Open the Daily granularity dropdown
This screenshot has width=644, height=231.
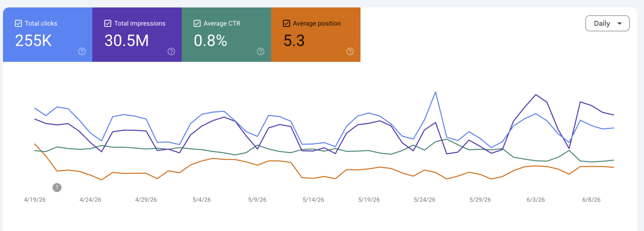click(x=607, y=23)
